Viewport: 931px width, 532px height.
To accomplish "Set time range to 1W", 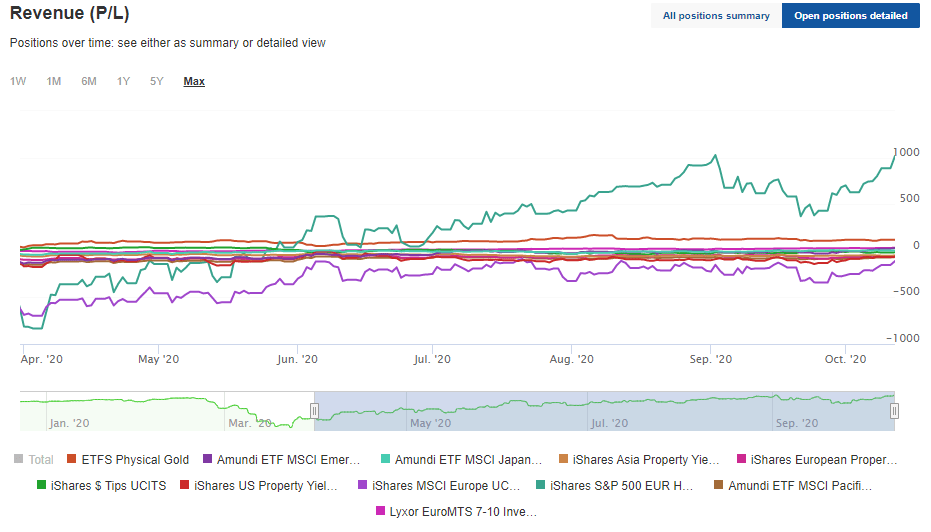I will coord(18,81).
